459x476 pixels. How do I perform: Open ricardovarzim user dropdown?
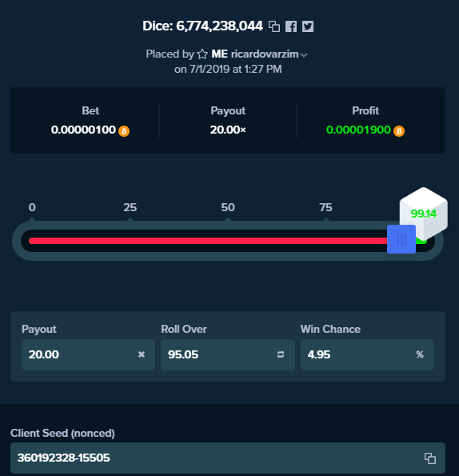click(x=304, y=55)
